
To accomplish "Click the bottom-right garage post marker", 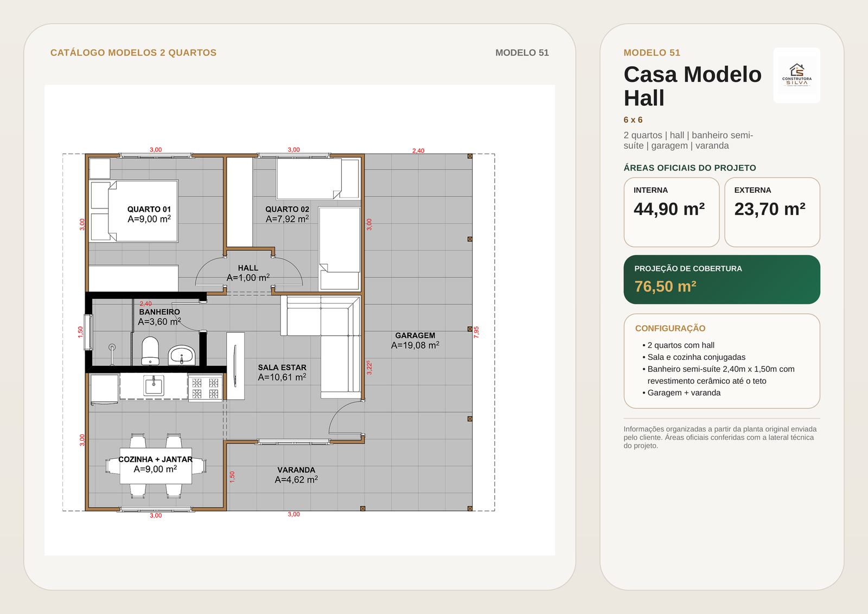I will pyautogui.click(x=470, y=509).
